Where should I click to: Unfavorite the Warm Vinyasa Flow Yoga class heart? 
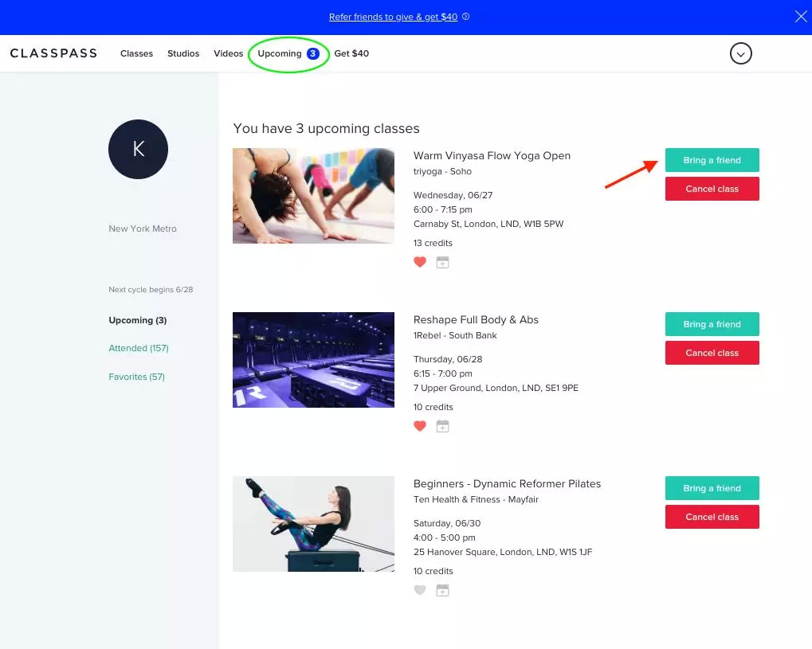pyautogui.click(x=420, y=262)
